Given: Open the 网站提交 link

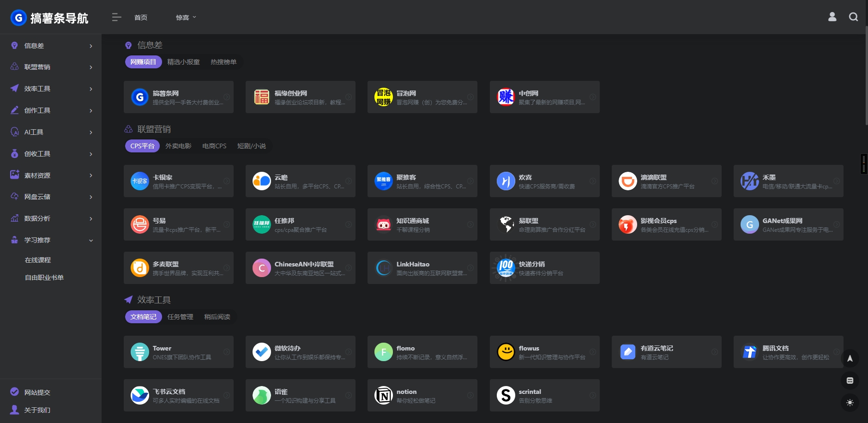Looking at the screenshot, I should click(37, 393).
